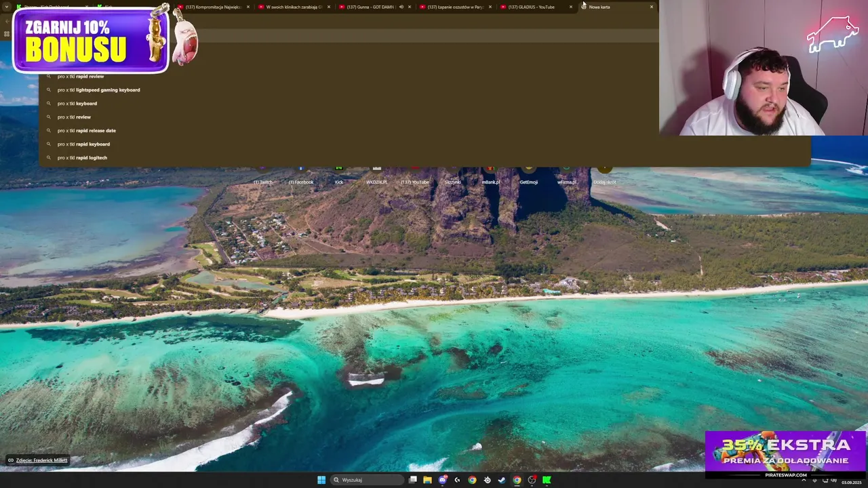Open Steam from the taskbar
The width and height of the screenshot is (868, 488).
tap(502, 480)
